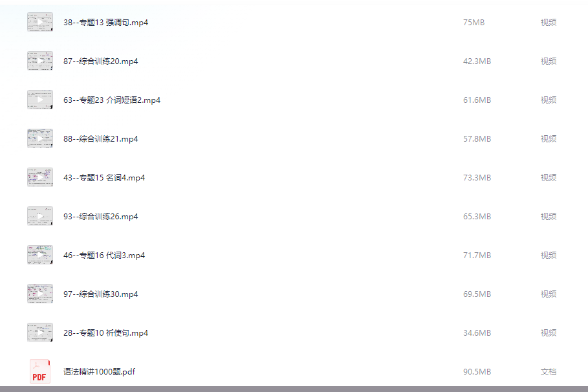Open the 28--专题10 祈使句.mp4 thumbnail icon
The image size is (588, 392).
coord(39,332)
